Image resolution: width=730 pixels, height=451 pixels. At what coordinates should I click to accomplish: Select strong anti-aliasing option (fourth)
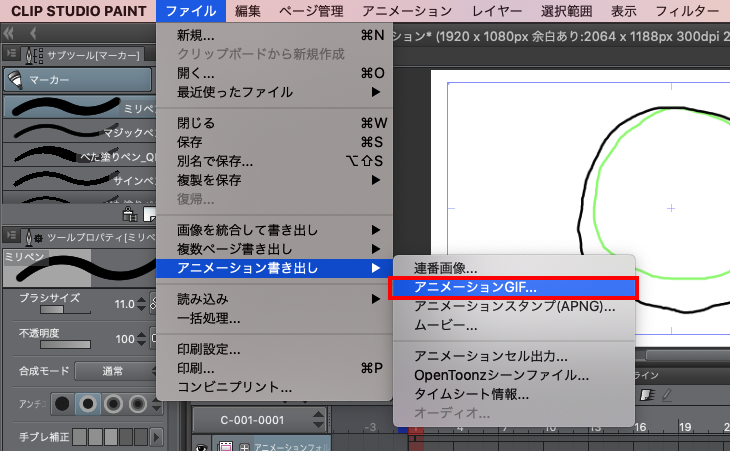point(138,404)
